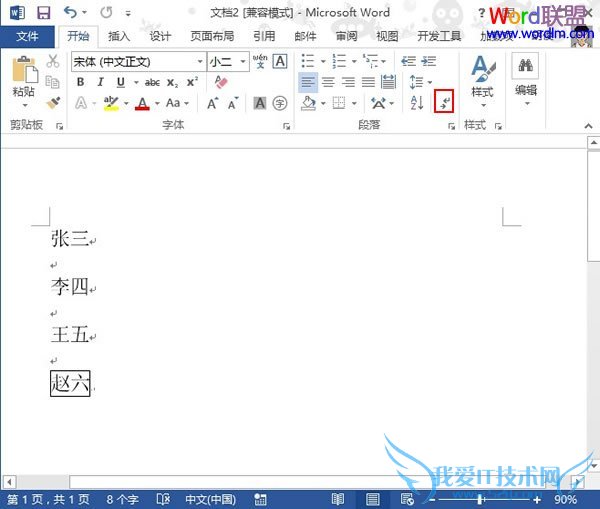Open the 页面布局 tab
This screenshot has width=600, height=509.
pos(212,36)
